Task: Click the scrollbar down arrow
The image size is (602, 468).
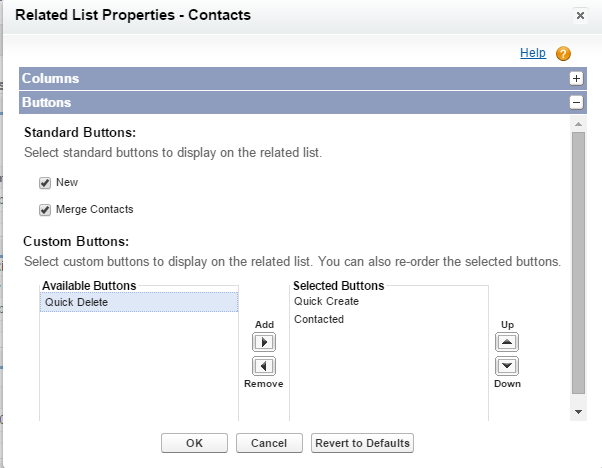Action: [577, 411]
